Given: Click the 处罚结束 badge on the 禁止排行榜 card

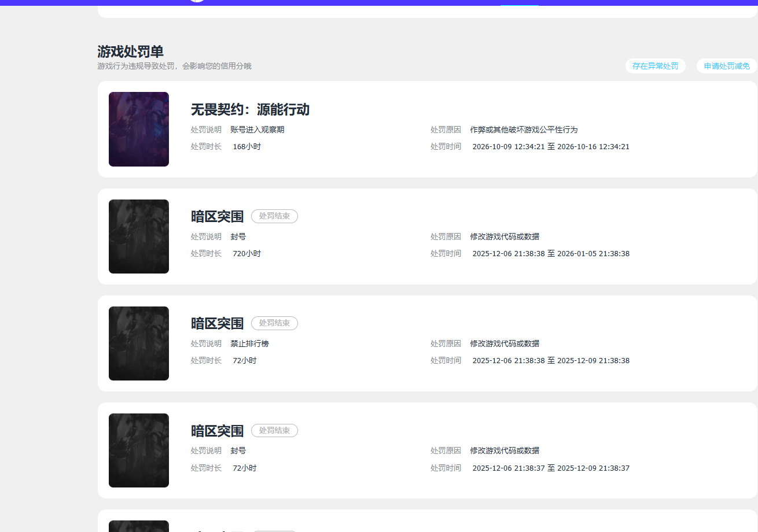Looking at the screenshot, I should pyautogui.click(x=274, y=323).
